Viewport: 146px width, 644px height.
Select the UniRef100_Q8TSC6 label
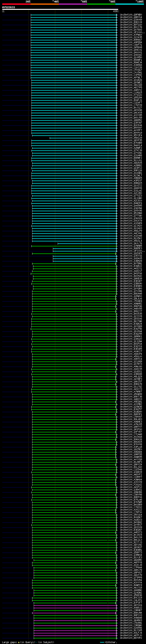click(131, 605)
